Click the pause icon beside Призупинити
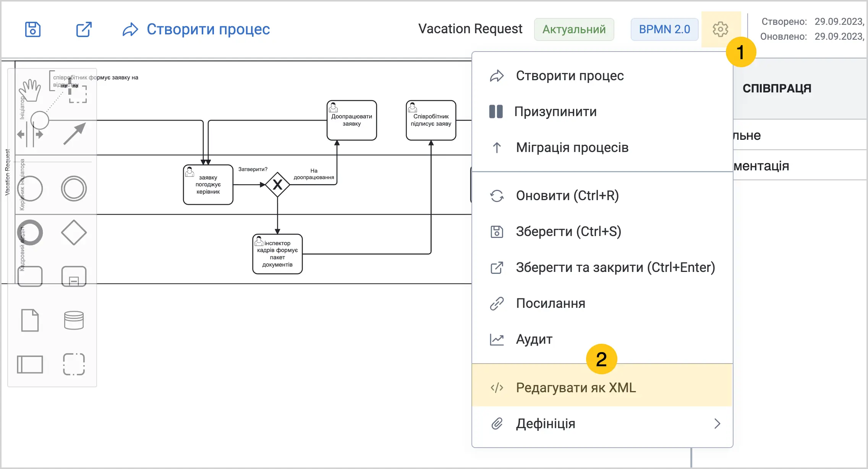868x469 pixels. [496, 112]
